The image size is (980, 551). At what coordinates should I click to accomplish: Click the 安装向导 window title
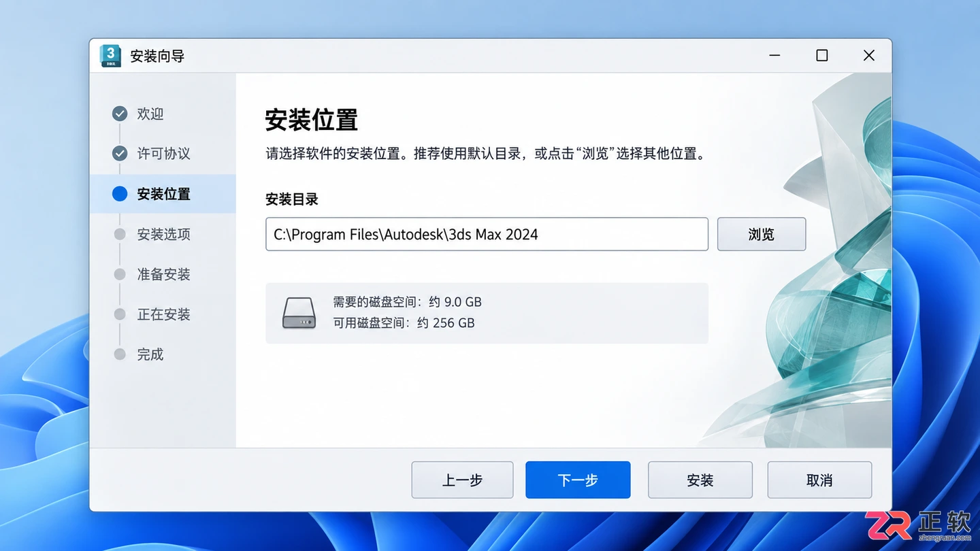coord(157,56)
